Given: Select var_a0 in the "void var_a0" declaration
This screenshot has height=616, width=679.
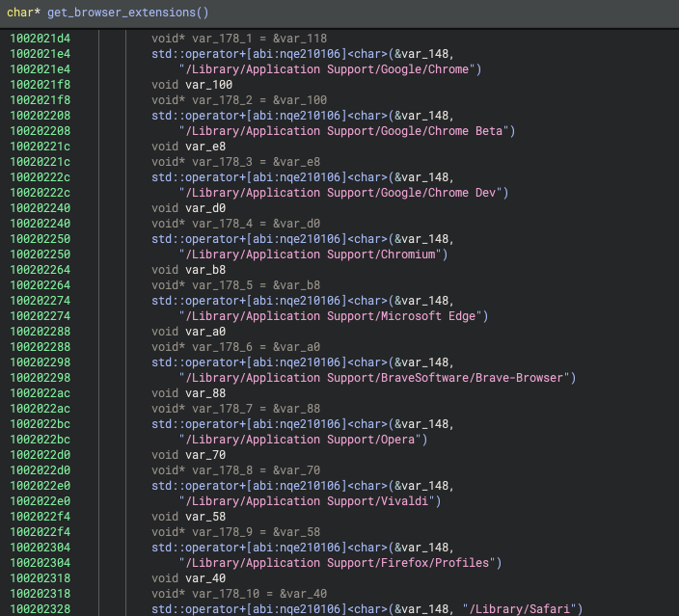Looking at the screenshot, I should pyautogui.click(x=205, y=332).
